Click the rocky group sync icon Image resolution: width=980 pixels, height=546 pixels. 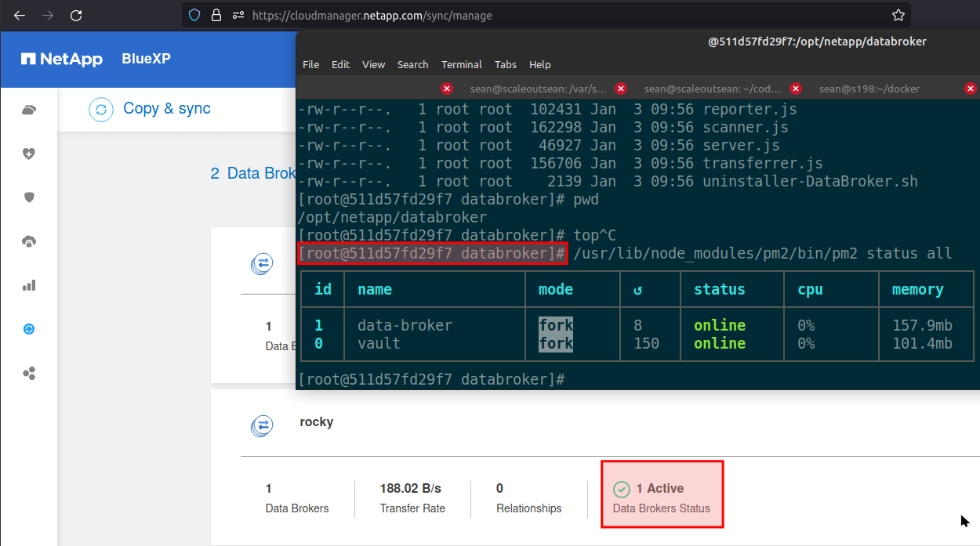tap(261, 425)
